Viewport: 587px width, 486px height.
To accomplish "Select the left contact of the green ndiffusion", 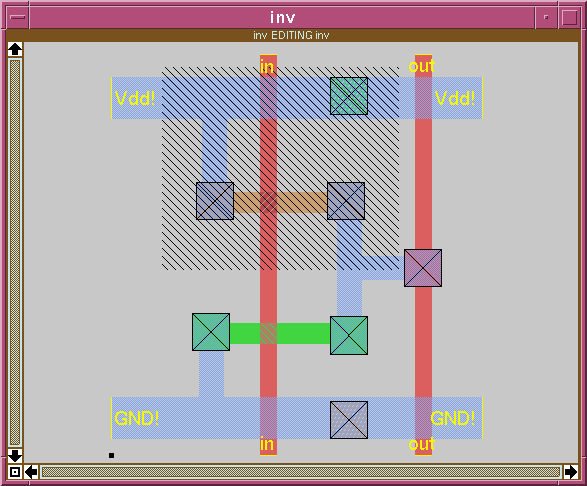I will pos(211,332).
